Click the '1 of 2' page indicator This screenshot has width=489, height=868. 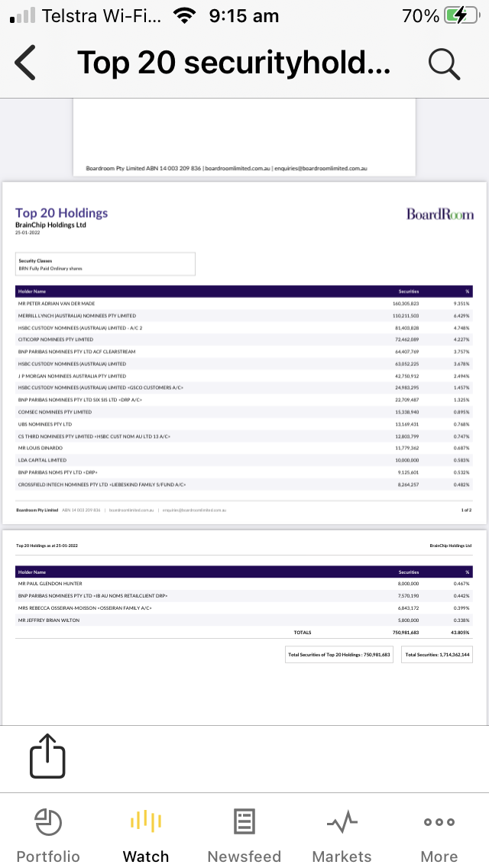click(466, 510)
